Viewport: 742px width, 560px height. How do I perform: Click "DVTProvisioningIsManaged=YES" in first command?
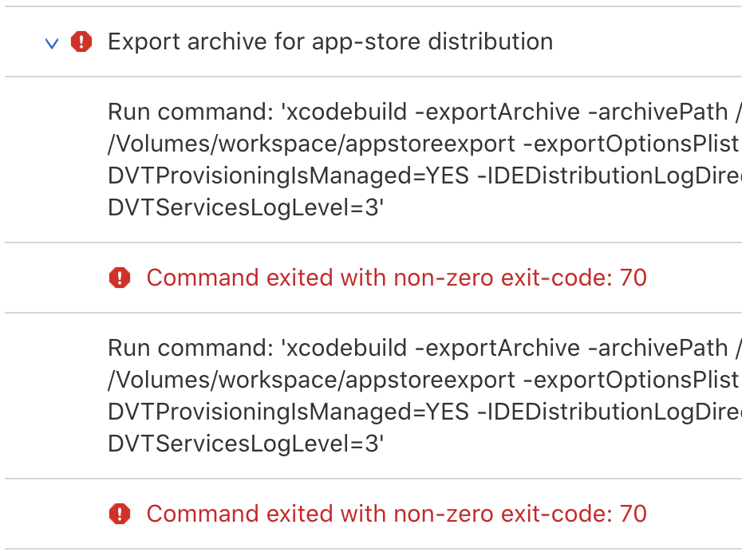click(288, 176)
